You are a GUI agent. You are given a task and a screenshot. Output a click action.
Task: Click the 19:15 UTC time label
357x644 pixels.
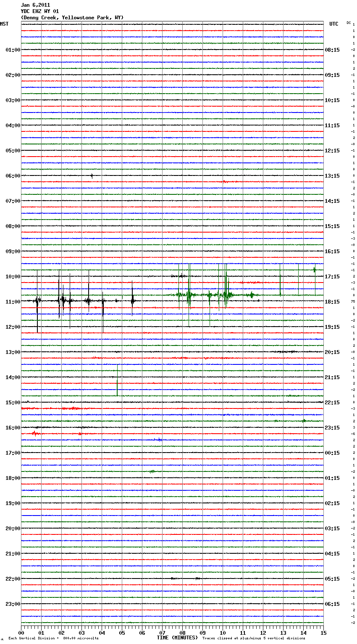pos(332,327)
